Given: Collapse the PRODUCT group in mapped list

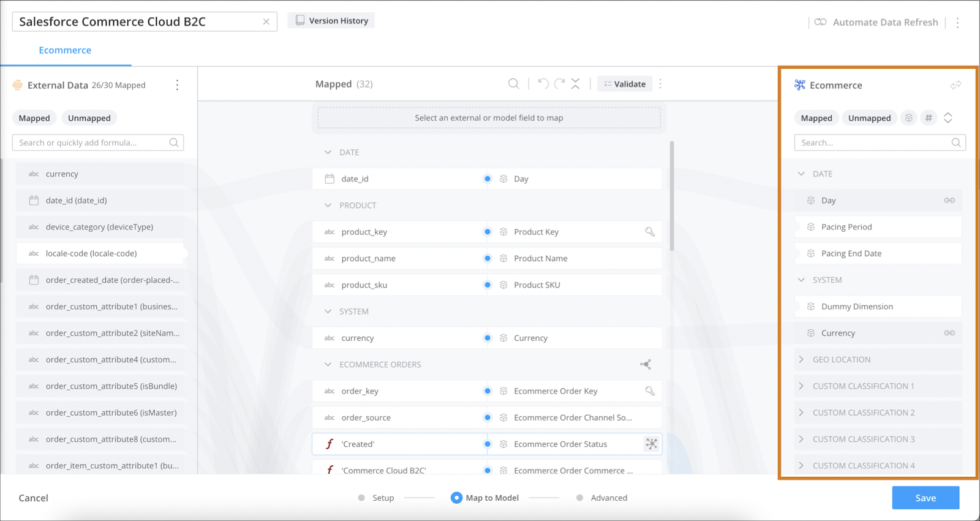Looking at the screenshot, I should (328, 205).
